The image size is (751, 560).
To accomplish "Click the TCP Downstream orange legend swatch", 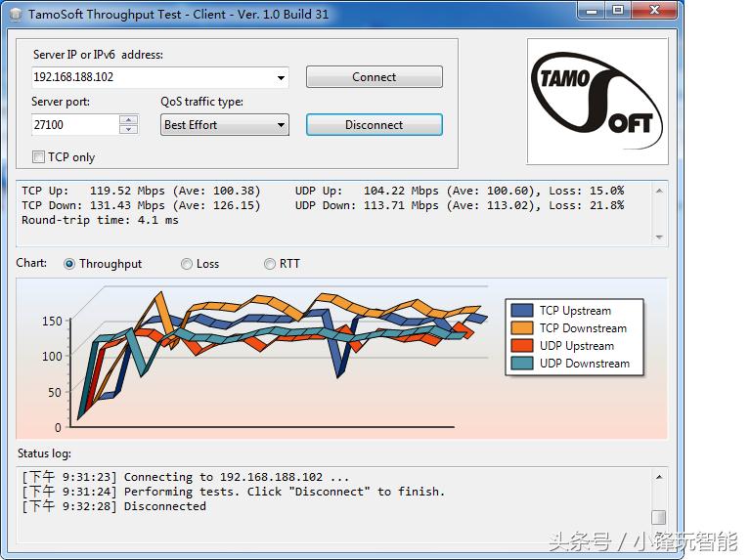I will click(522, 327).
